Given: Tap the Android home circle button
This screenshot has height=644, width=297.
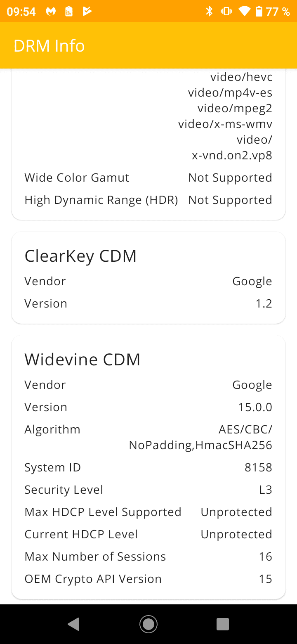Looking at the screenshot, I should [148, 624].
